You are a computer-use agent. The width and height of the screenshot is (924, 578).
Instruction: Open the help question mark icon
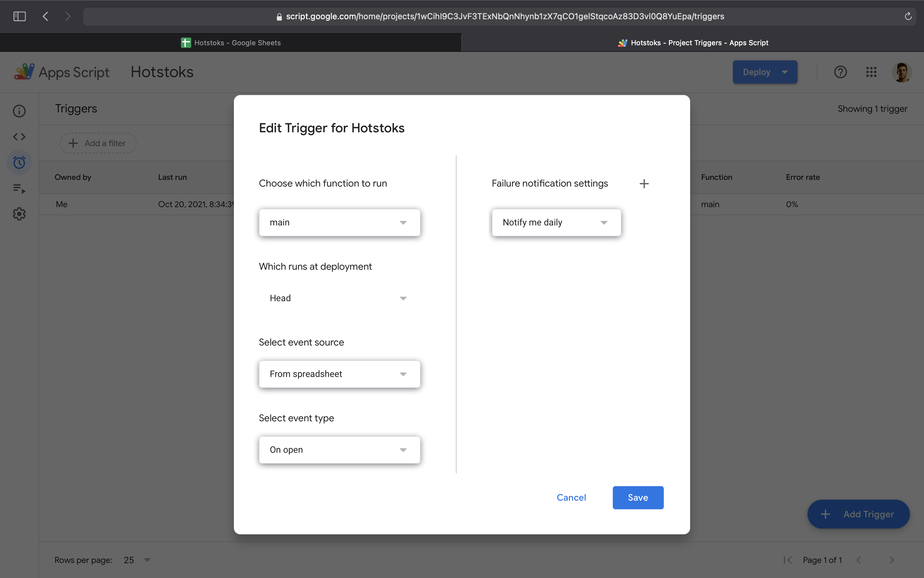click(840, 72)
